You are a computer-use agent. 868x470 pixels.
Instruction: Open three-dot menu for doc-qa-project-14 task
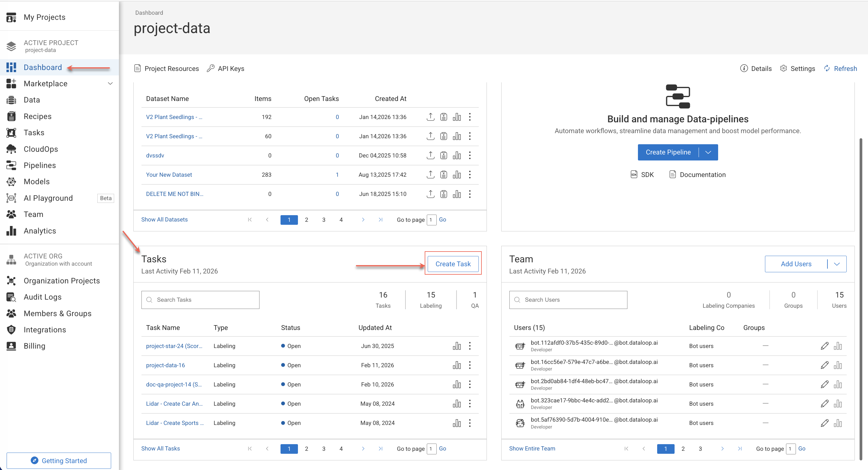point(470,384)
